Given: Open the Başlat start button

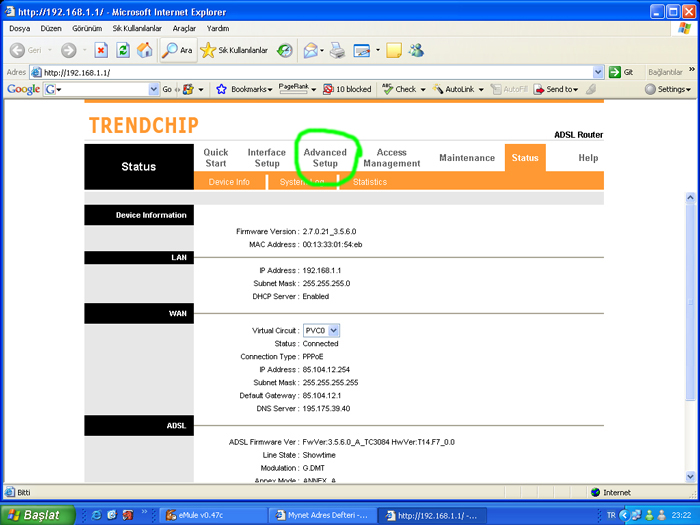Looking at the screenshot, I should click(x=38, y=515).
